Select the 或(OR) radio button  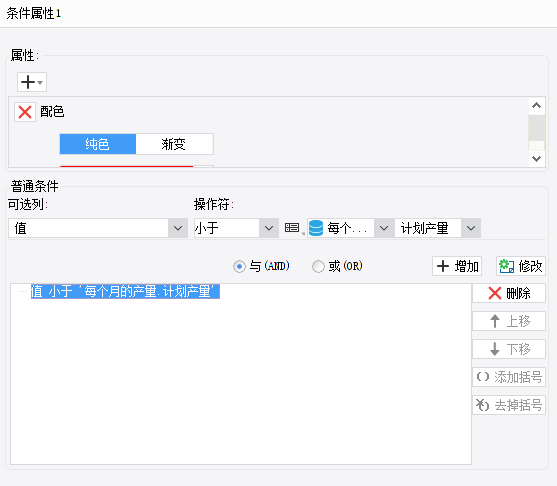tap(318, 266)
